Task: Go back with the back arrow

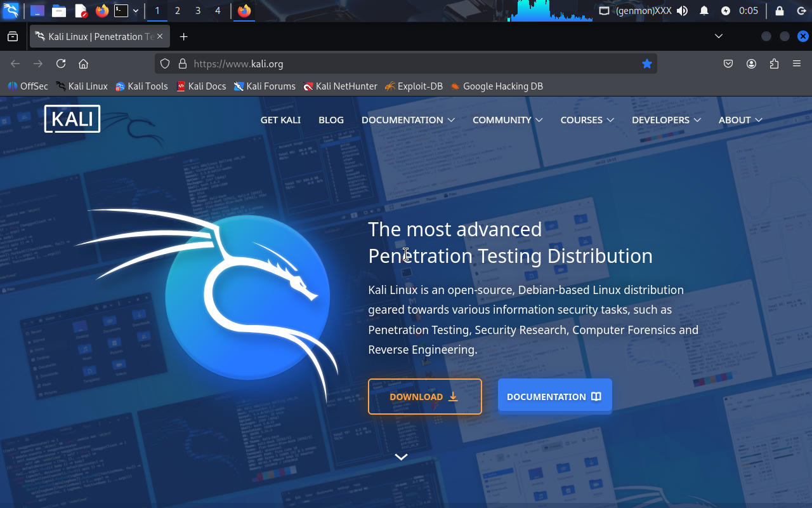Action: pyautogui.click(x=15, y=63)
